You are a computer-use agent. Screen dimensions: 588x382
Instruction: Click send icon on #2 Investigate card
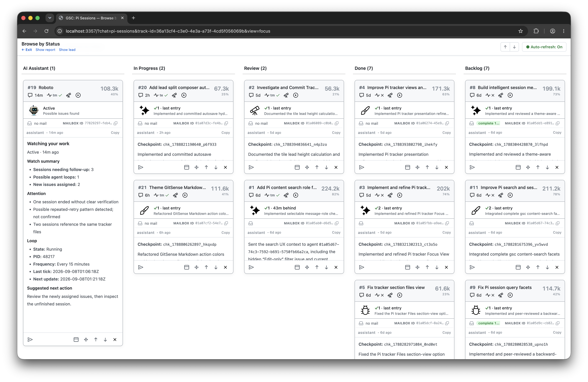251,167
